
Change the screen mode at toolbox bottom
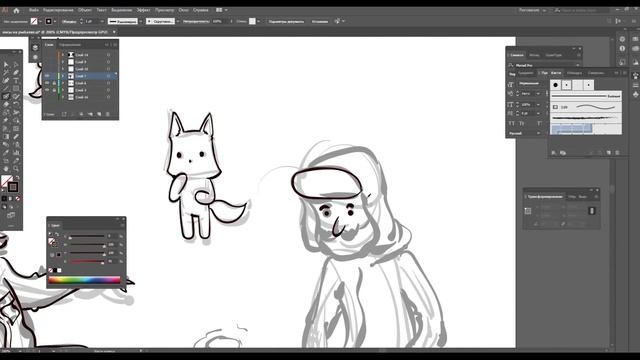click(11, 215)
